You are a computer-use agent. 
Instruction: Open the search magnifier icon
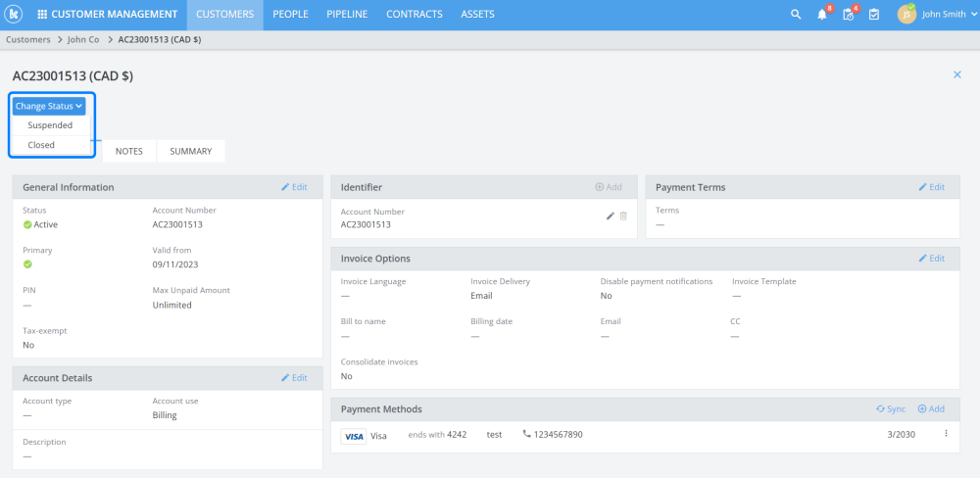click(796, 15)
